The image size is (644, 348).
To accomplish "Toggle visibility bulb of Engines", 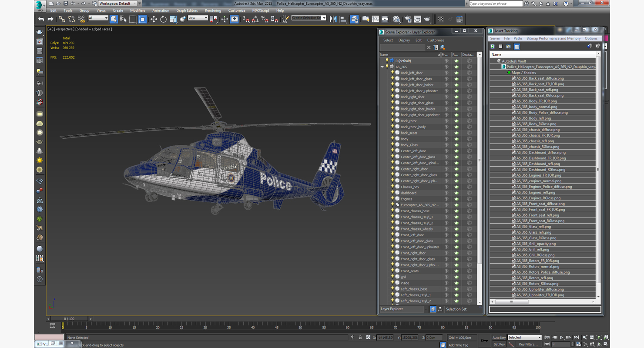I will [392, 199].
